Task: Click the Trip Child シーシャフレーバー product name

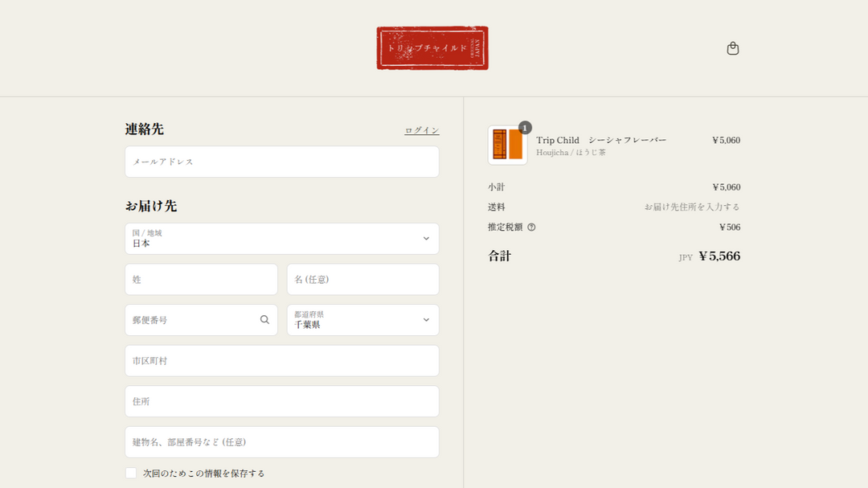Action: [x=601, y=140]
